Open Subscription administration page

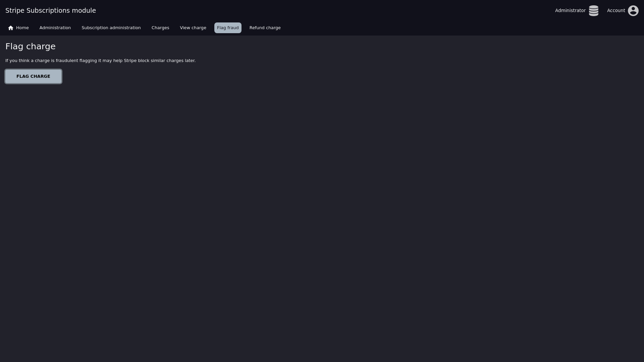pyautogui.click(x=111, y=28)
